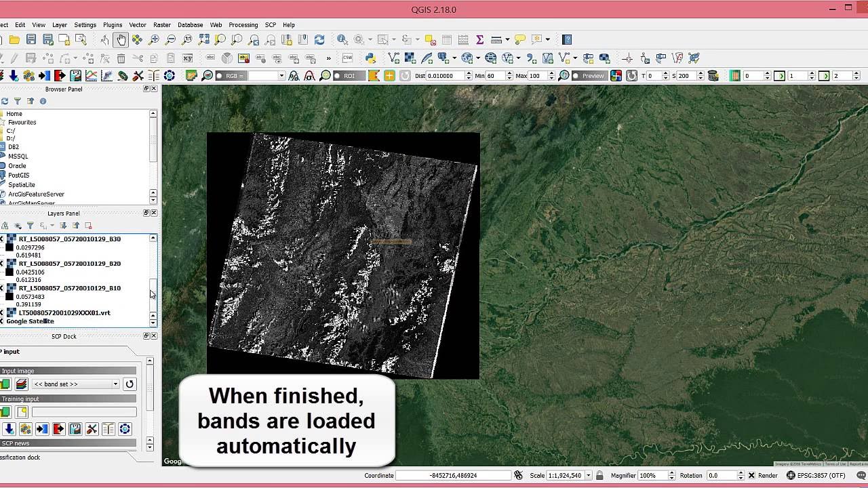Open the measure tool dropdown arrow
The width and height of the screenshot is (868, 488).
click(508, 40)
